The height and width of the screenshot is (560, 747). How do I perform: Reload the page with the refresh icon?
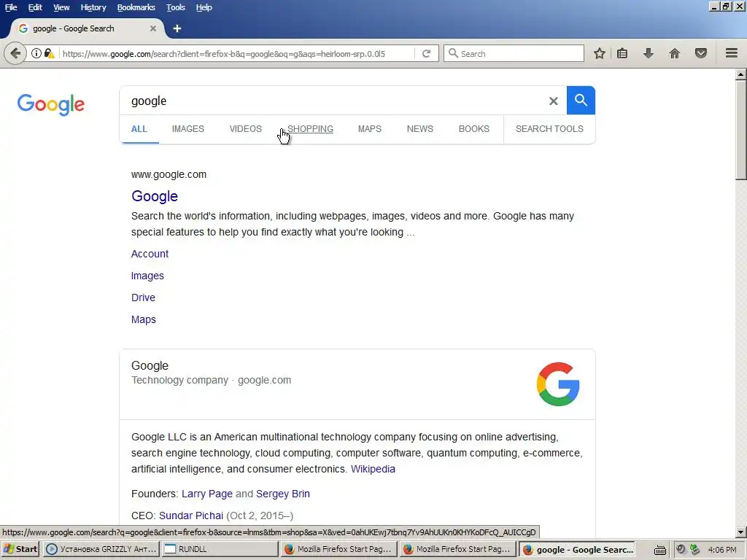pyautogui.click(x=426, y=53)
